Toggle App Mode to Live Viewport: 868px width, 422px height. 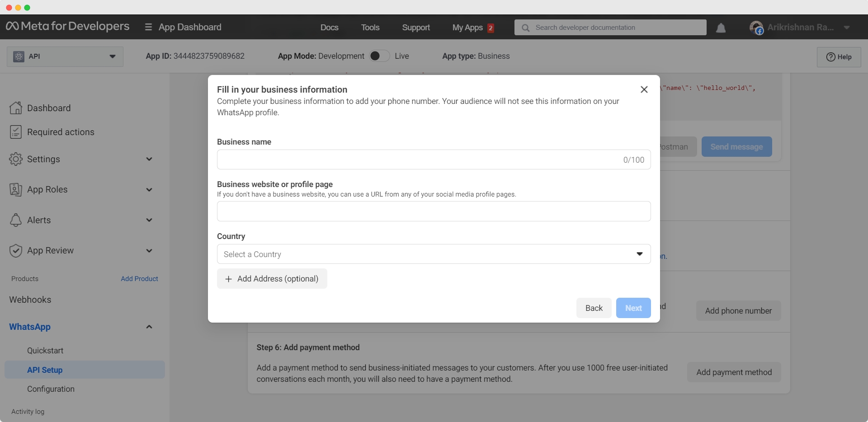tap(379, 56)
